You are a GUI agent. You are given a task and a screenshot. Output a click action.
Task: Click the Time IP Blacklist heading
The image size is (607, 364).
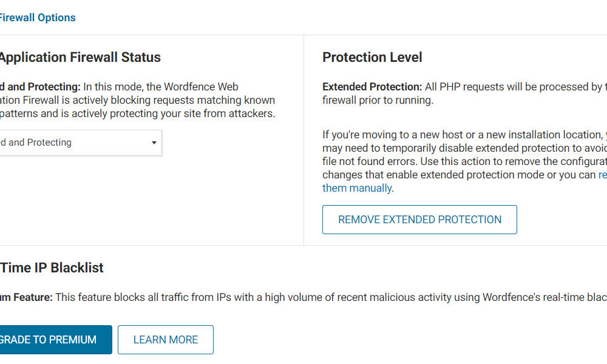click(x=52, y=268)
